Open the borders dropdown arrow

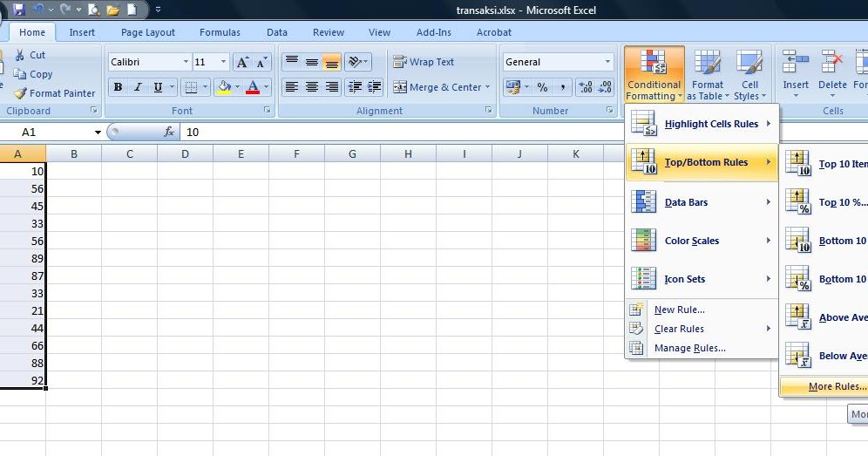pyautogui.click(x=205, y=87)
